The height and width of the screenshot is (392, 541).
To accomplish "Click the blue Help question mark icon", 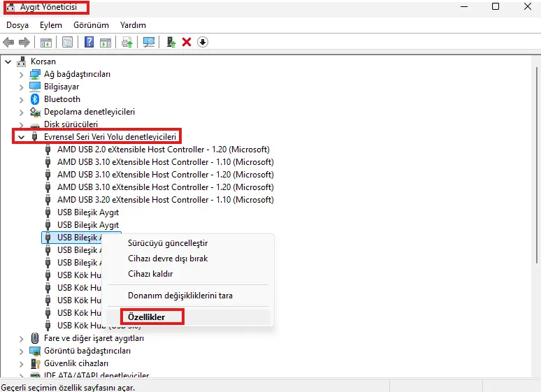I will pos(89,42).
